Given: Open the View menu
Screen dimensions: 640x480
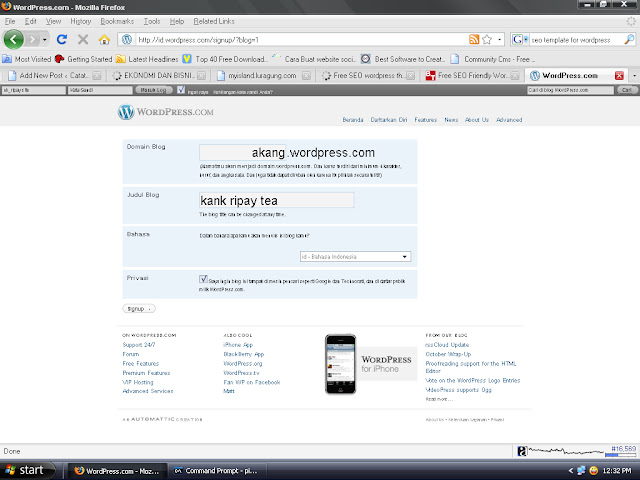Looking at the screenshot, I should [53, 21].
